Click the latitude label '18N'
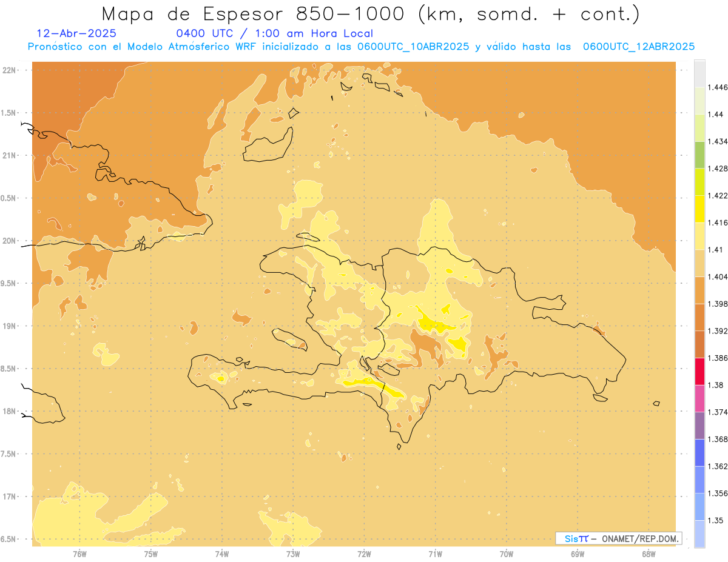 10,412
